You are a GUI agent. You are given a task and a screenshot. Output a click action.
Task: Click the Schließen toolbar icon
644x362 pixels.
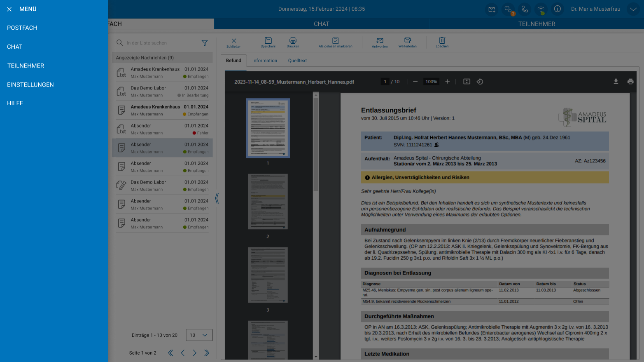coord(234,42)
